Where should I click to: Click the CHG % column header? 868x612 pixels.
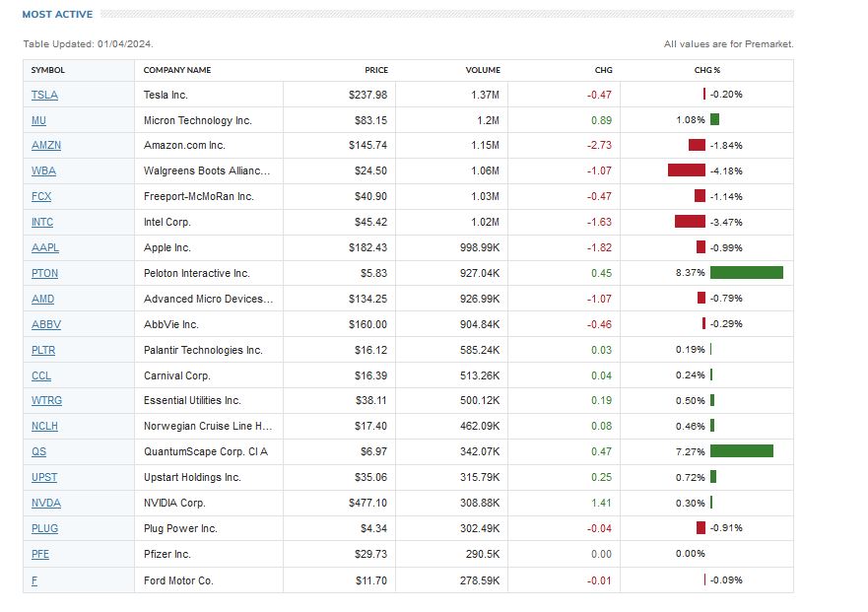coord(706,70)
